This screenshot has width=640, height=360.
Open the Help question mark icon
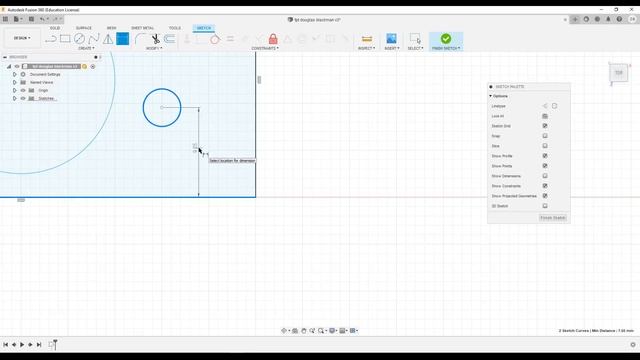click(x=619, y=19)
